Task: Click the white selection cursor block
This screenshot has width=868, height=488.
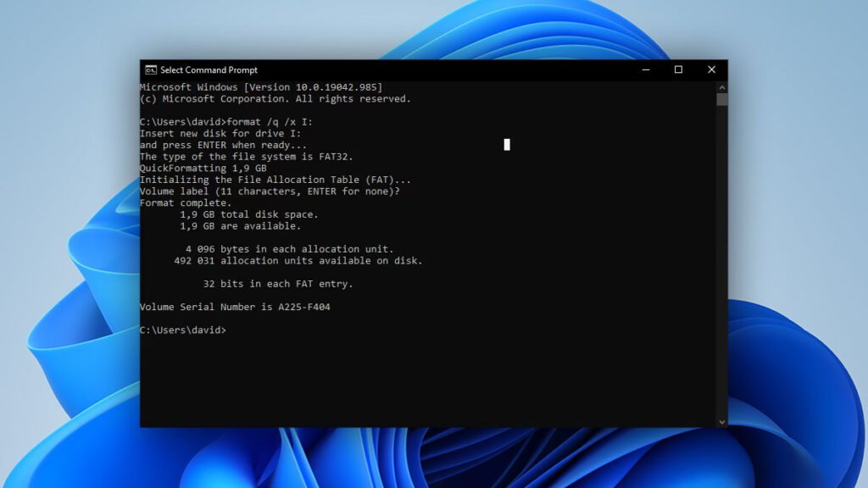Action: click(507, 144)
